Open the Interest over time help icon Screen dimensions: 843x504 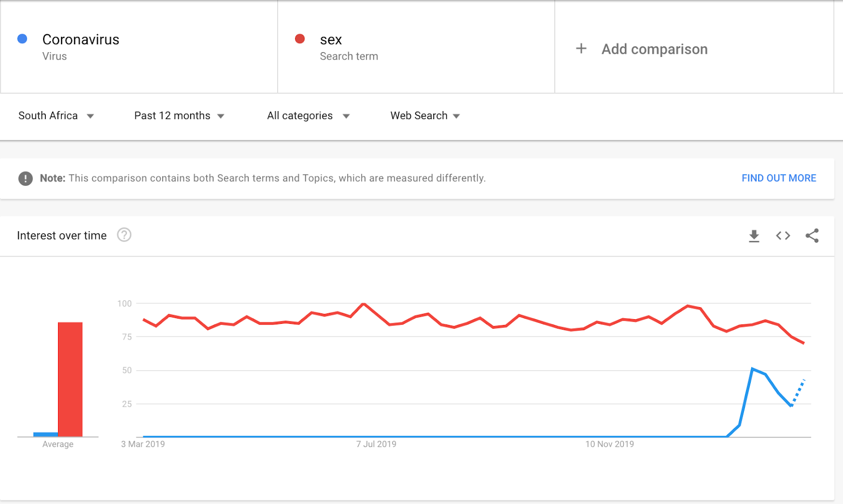coord(124,235)
